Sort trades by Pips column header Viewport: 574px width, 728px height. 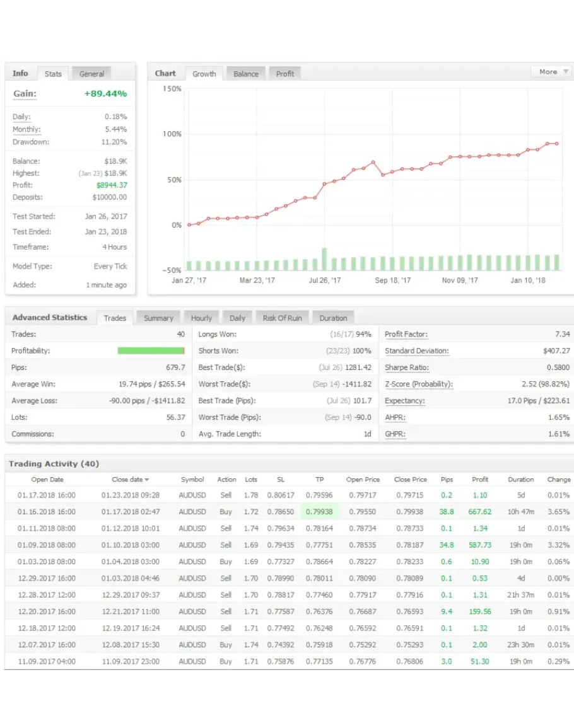447,480
